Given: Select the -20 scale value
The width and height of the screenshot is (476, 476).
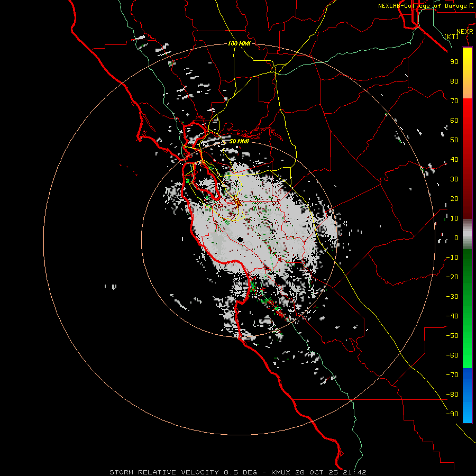Looking at the screenshot, I should point(452,277).
